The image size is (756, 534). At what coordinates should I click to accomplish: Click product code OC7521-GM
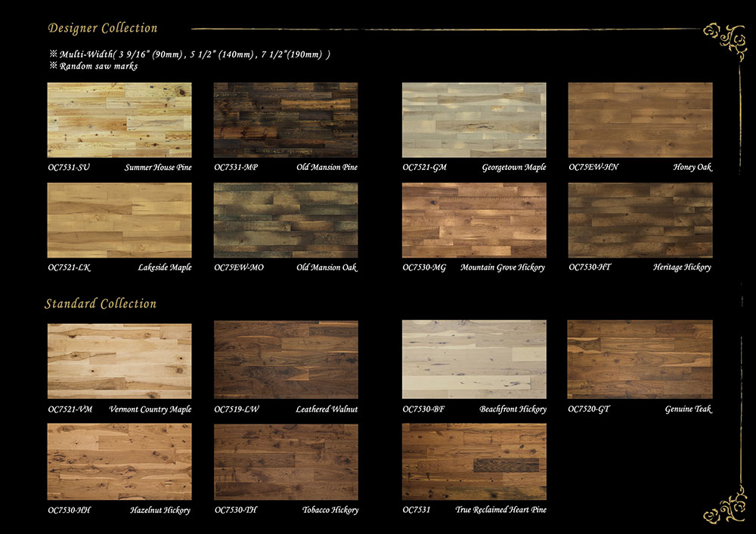[x=424, y=168]
